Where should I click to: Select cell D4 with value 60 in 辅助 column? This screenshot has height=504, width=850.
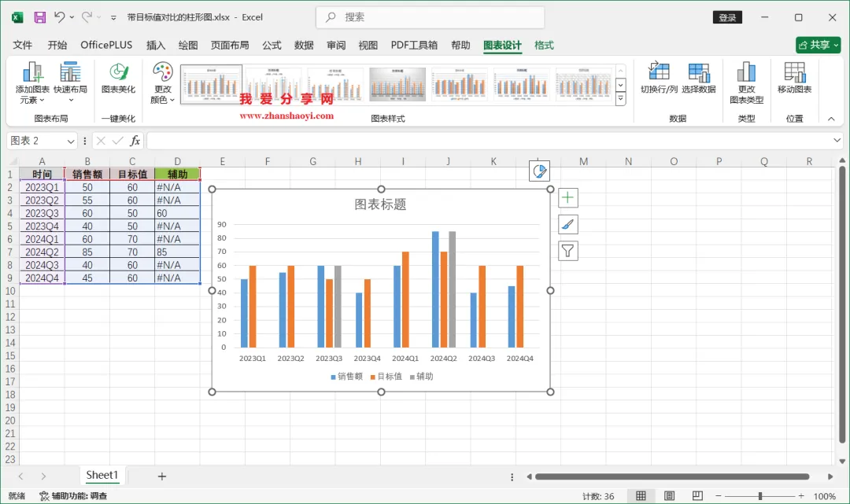click(x=177, y=213)
